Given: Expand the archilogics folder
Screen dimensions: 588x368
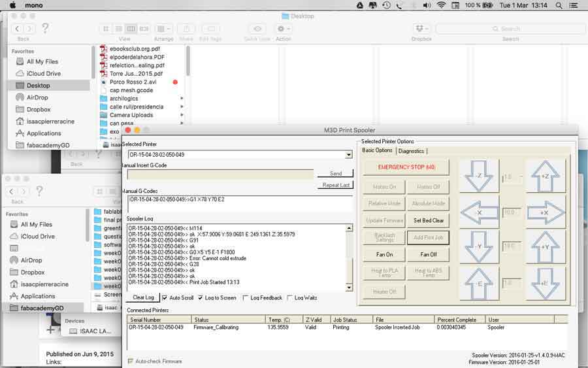Looking at the screenshot, I should tap(182, 98).
